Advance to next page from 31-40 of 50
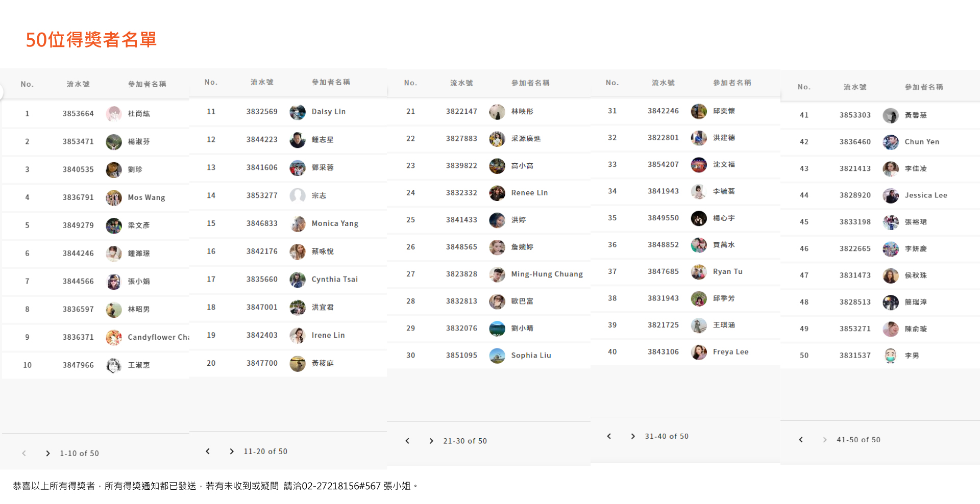 pyautogui.click(x=633, y=436)
